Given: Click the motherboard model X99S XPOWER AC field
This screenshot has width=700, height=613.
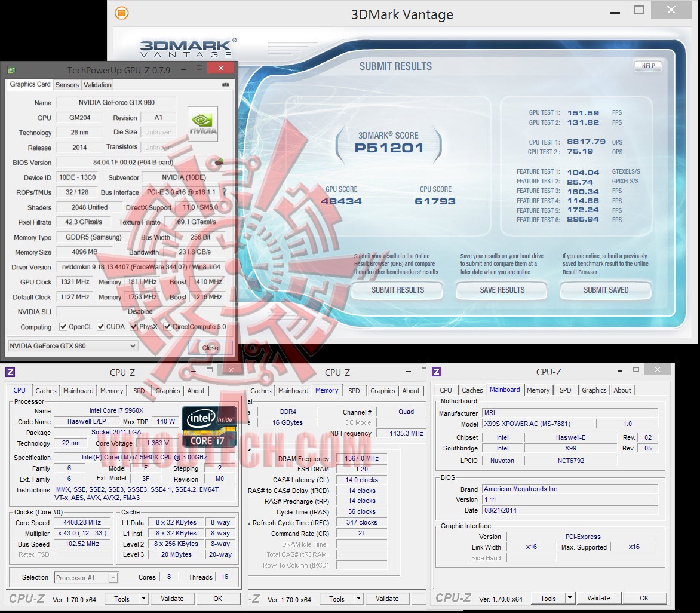Looking at the screenshot, I should [538, 424].
